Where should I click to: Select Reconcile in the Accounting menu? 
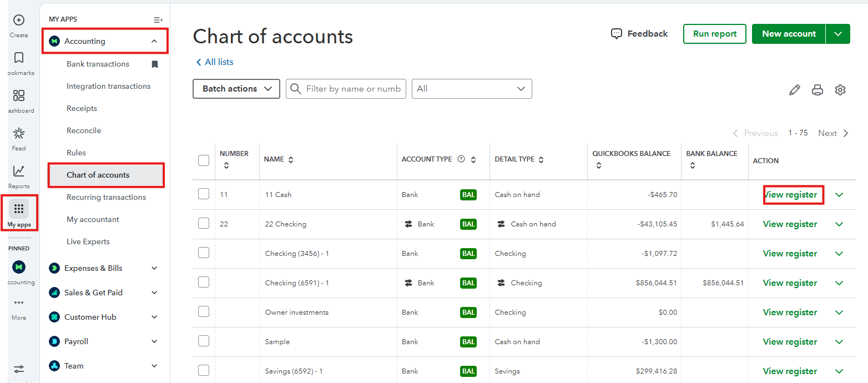(x=84, y=130)
